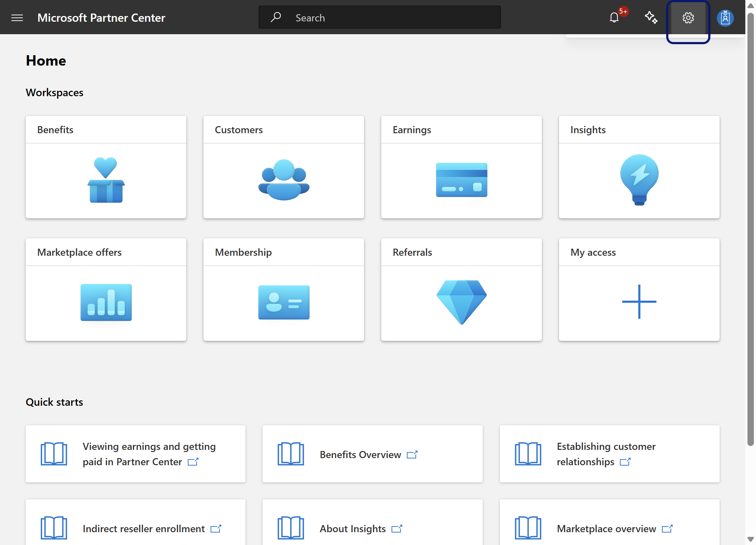
Task: Click the scrollbar up arrow
Action: [751, 6]
